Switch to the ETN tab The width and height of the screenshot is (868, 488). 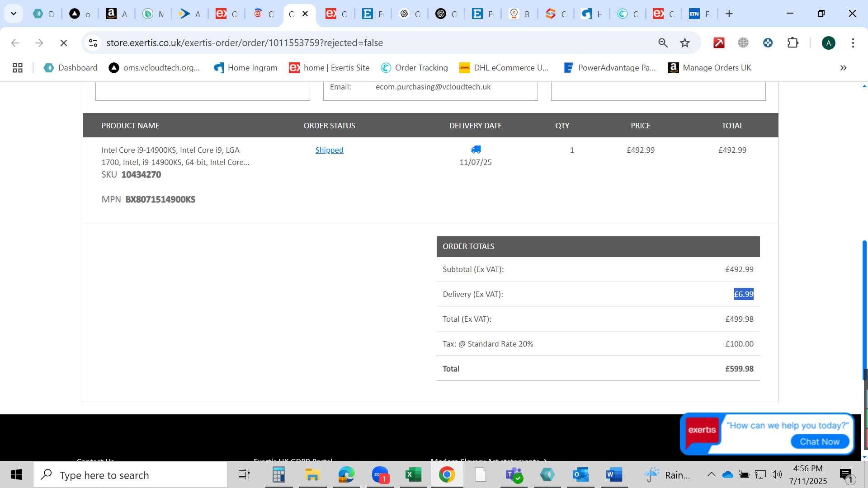tap(699, 14)
